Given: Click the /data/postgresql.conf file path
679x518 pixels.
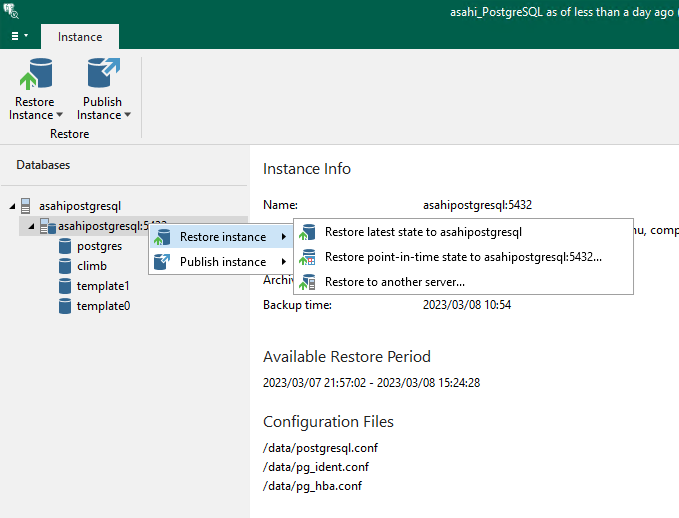Looking at the screenshot, I should (x=320, y=448).
